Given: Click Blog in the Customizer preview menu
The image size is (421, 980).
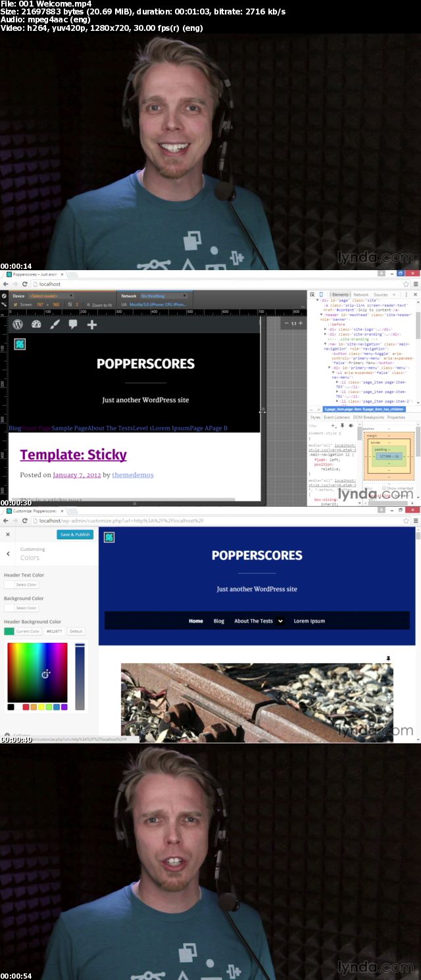Looking at the screenshot, I should pyautogui.click(x=219, y=621).
